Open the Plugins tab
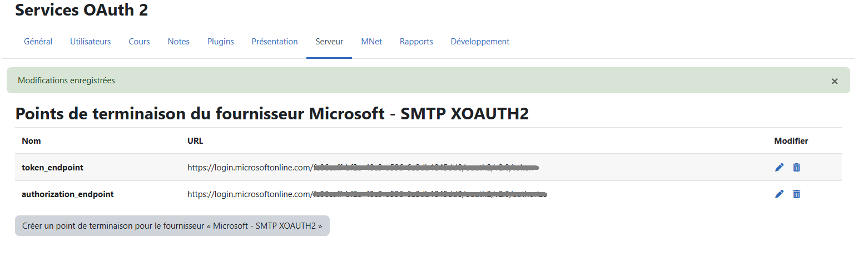Viewport: 868px width, 262px height. [220, 42]
